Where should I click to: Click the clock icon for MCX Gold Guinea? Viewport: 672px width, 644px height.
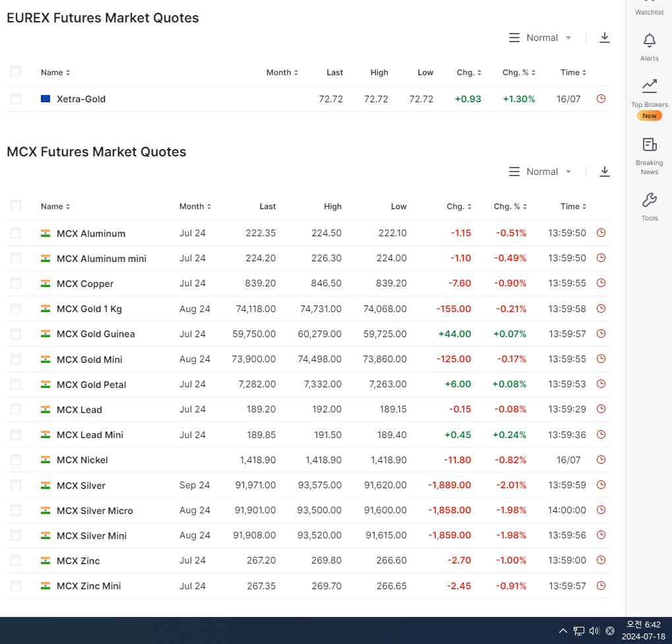point(601,334)
